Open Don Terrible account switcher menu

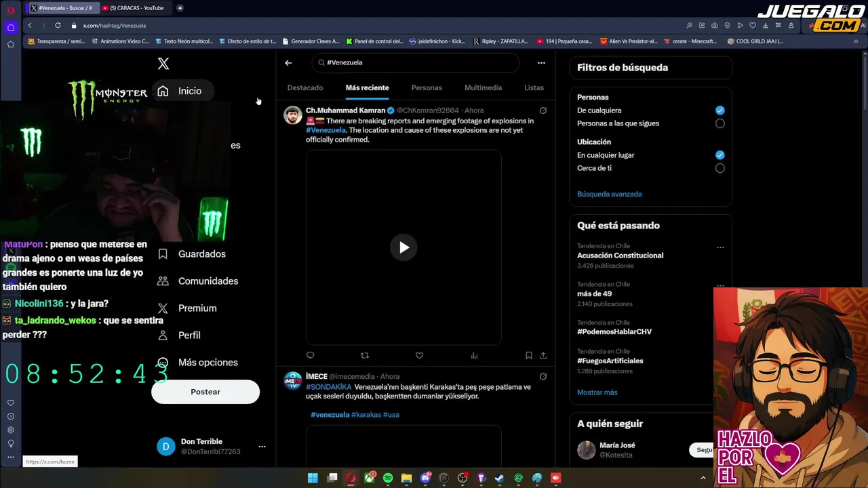tap(262, 447)
